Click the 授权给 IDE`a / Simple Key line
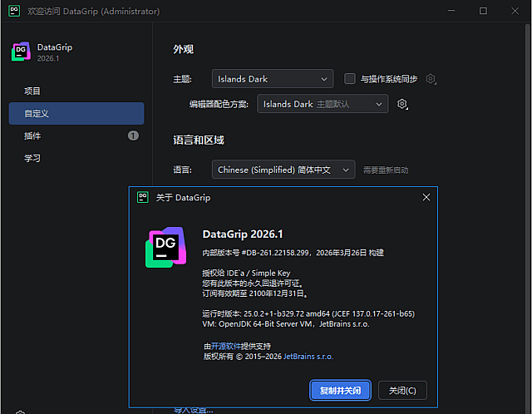 coord(246,273)
